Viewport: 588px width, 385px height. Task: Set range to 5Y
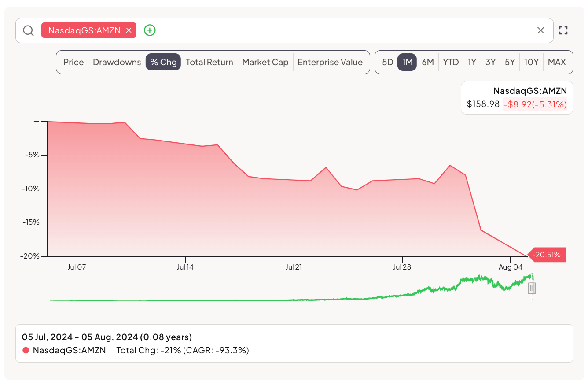pyautogui.click(x=510, y=62)
